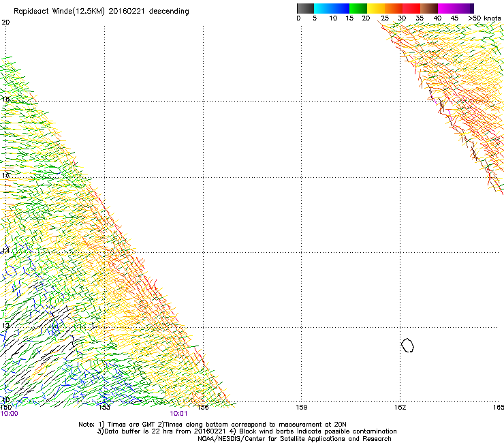The height and width of the screenshot is (443, 504).
Task: Click the '>50 knots' legend label
Action: pyautogui.click(x=484, y=18)
